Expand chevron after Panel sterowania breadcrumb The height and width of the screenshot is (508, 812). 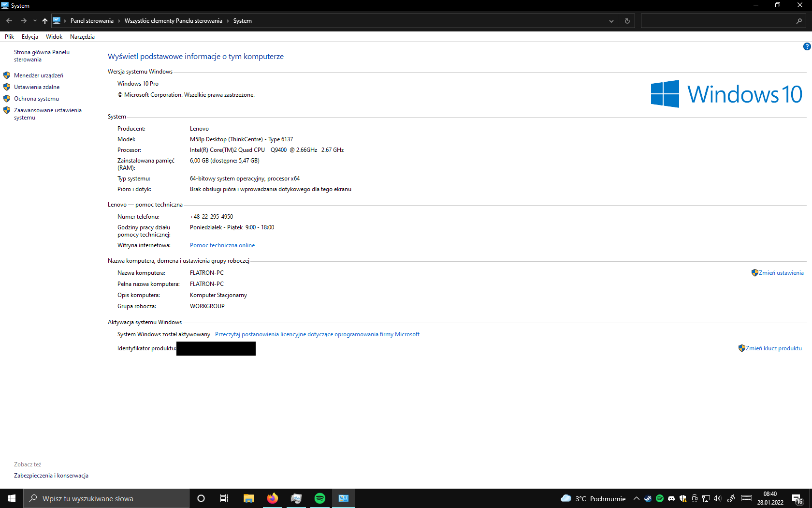(x=119, y=21)
